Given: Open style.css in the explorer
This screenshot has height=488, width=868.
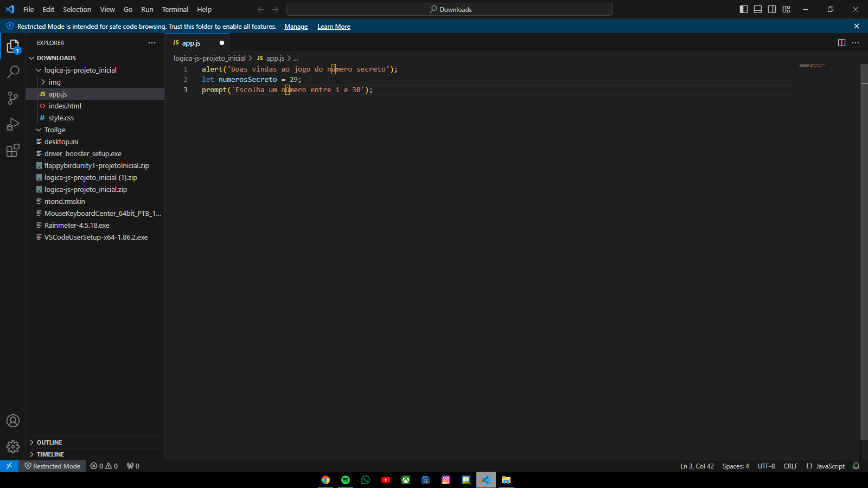Looking at the screenshot, I should click(95, 118).
